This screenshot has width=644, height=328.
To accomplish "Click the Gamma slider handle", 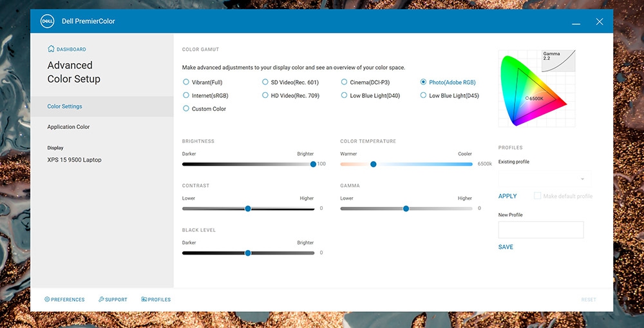I will 406,208.
